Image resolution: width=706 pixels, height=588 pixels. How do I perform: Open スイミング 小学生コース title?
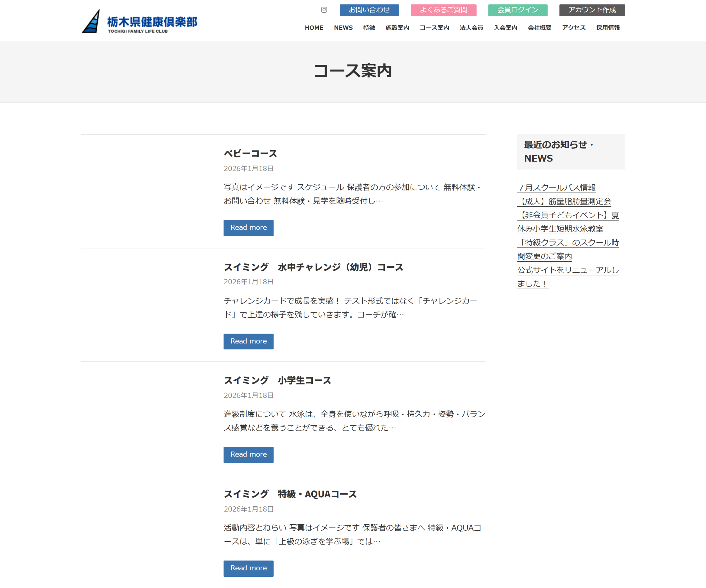click(x=278, y=381)
